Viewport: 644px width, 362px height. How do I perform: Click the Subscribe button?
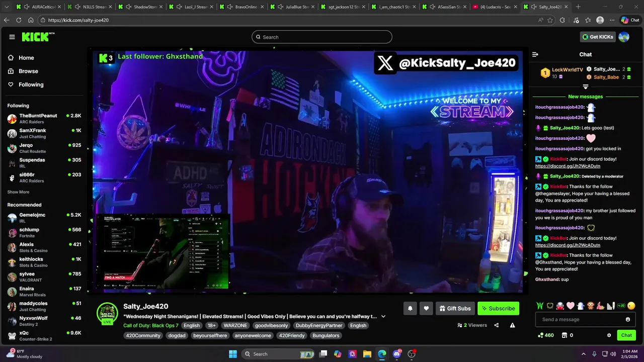(x=498, y=308)
